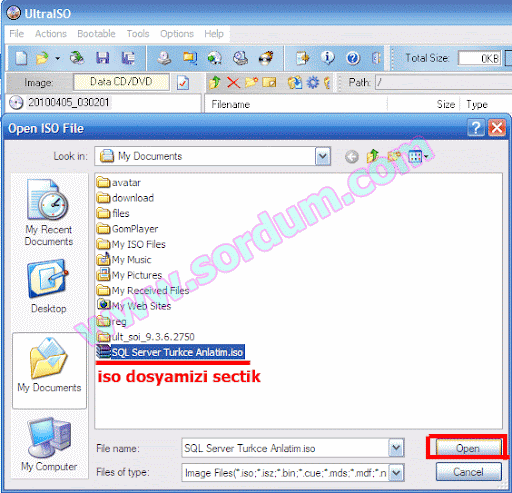Screen dimensions: 512x493
Task: Click the Create New Folder icon in Open dialog
Action: coord(394,156)
